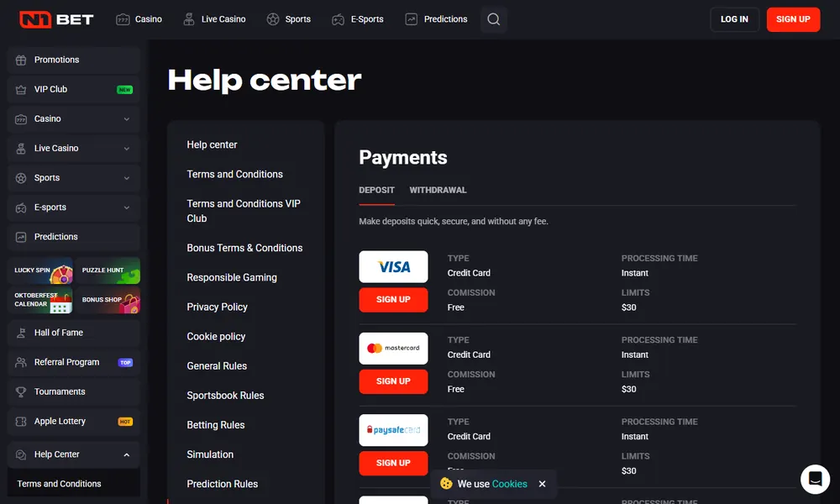Open General Rules page

click(217, 365)
